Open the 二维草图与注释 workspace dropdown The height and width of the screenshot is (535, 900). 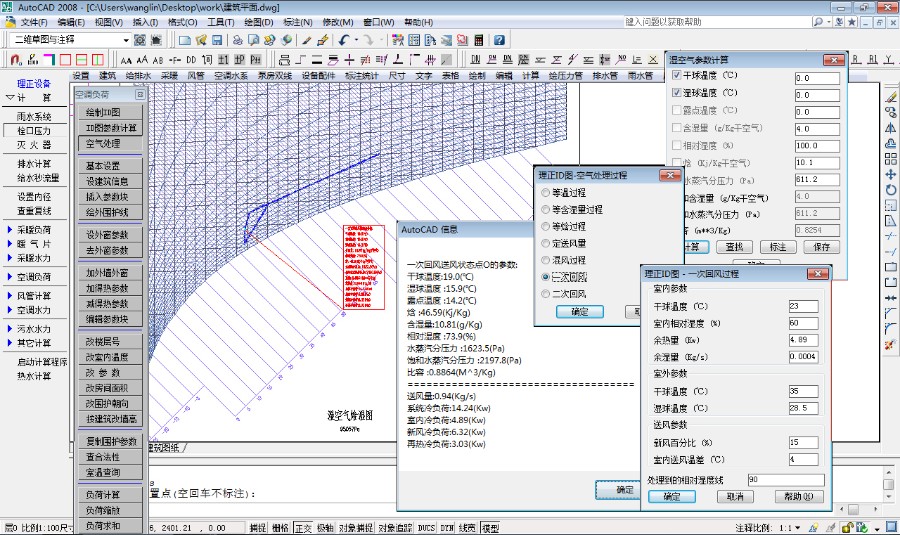(126, 40)
